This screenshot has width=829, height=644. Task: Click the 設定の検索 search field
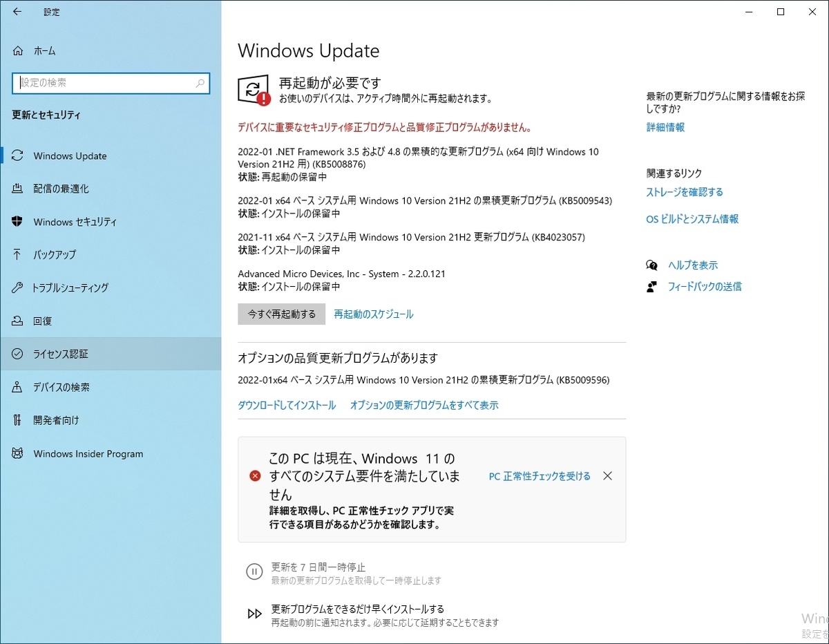(x=111, y=83)
